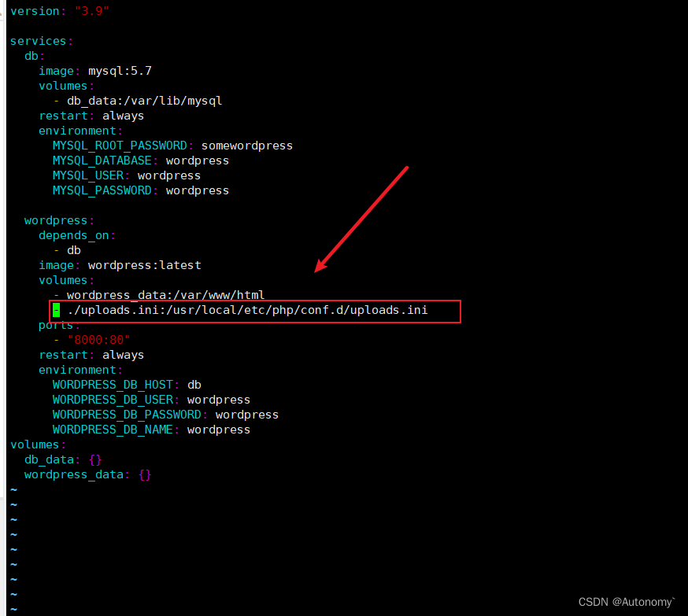The height and width of the screenshot is (616, 688).
Task: Click the wordpress_data: {} line
Action: [87, 474]
